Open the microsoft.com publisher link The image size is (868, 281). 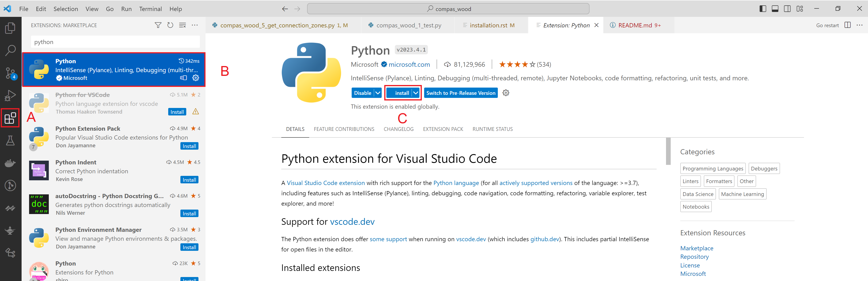409,64
